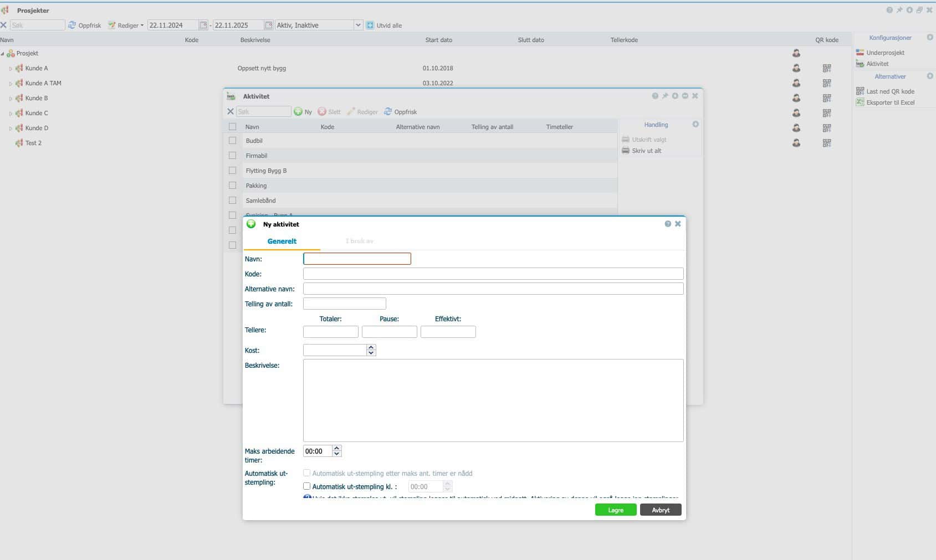Open the Rediger dropdown in Prosjekter toolbar
The image size is (936, 560).
pos(126,25)
